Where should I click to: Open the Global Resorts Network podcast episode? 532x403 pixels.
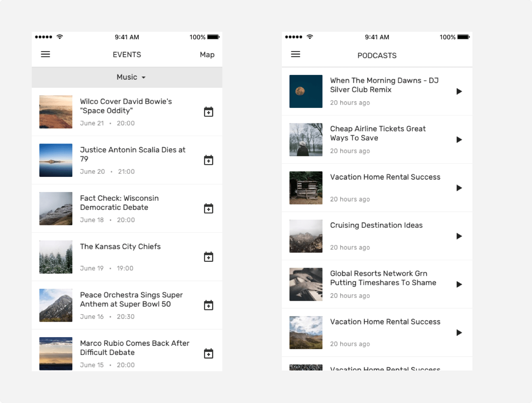click(383, 278)
